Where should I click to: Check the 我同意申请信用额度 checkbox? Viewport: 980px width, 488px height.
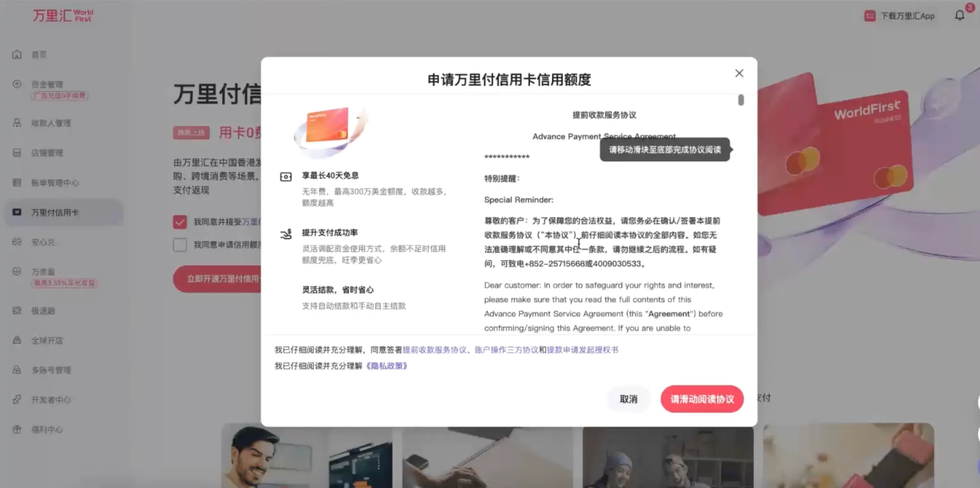[x=180, y=244]
